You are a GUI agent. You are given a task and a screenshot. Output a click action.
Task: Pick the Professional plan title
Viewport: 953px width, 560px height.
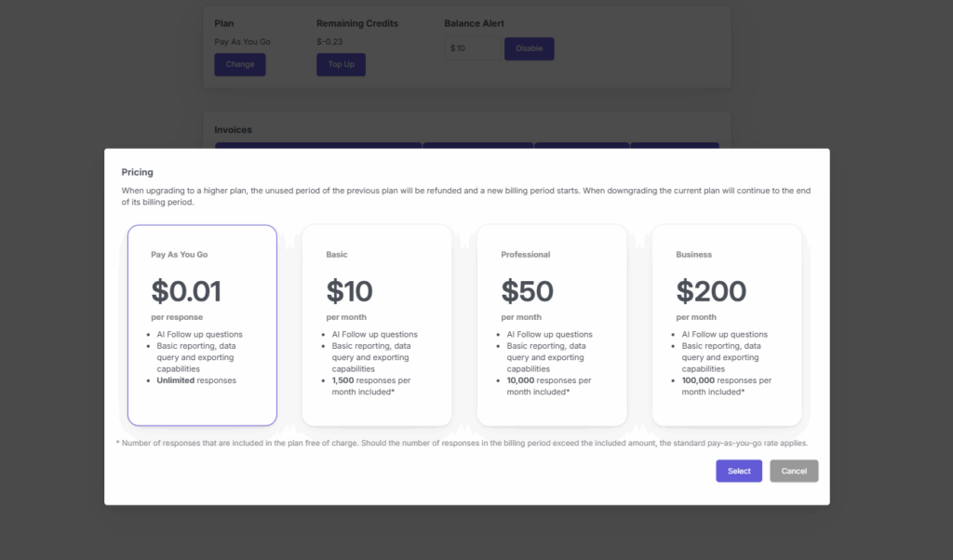click(x=525, y=255)
